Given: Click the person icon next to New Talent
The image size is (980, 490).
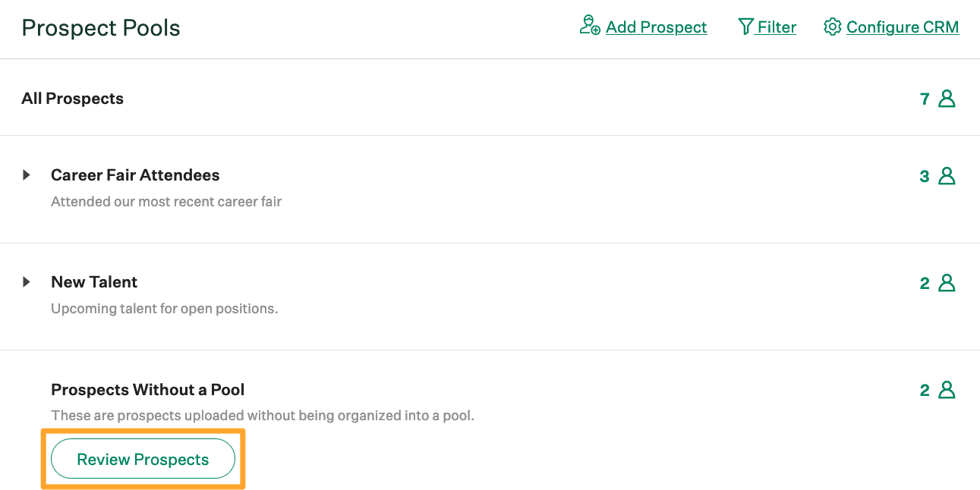Looking at the screenshot, I should point(946,282).
